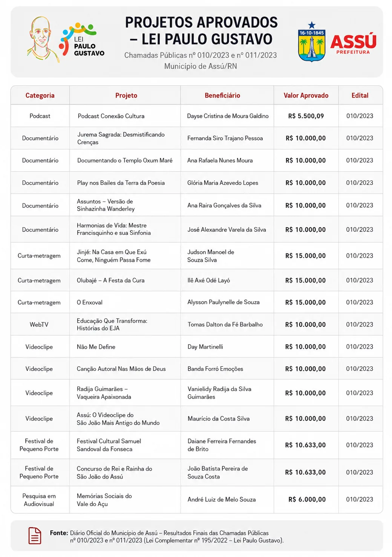Click the star above the coat of arms

tap(311, 25)
